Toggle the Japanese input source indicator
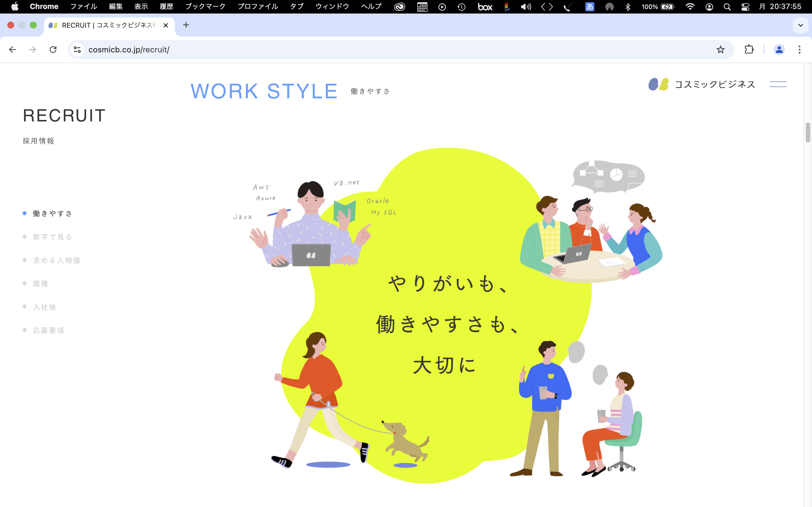This screenshot has height=507, width=812. click(x=590, y=7)
